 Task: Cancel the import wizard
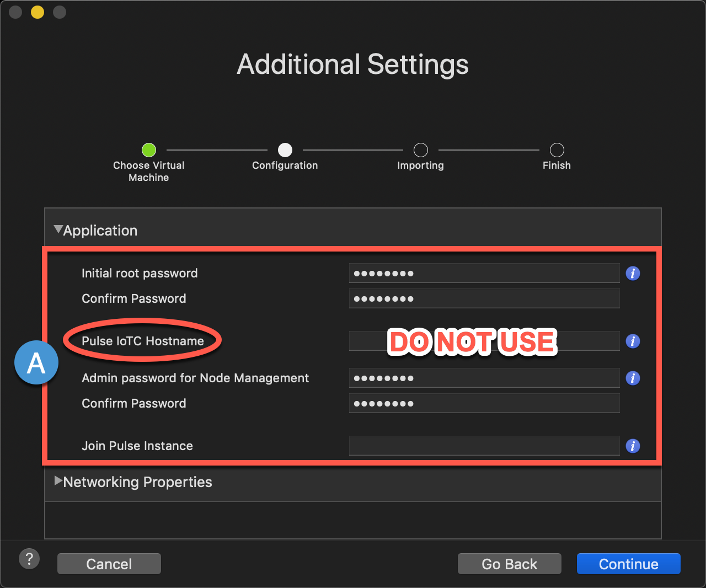click(109, 564)
